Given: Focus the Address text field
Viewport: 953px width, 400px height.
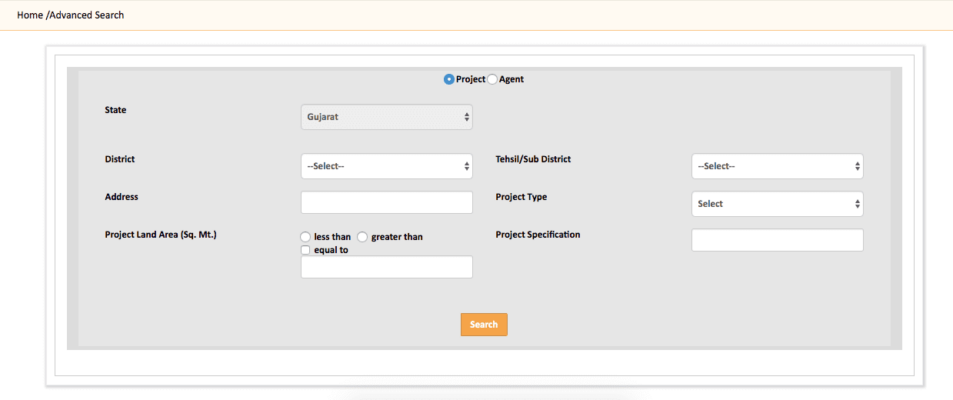Looking at the screenshot, I should pyautogui.click(x=387, y=202).
